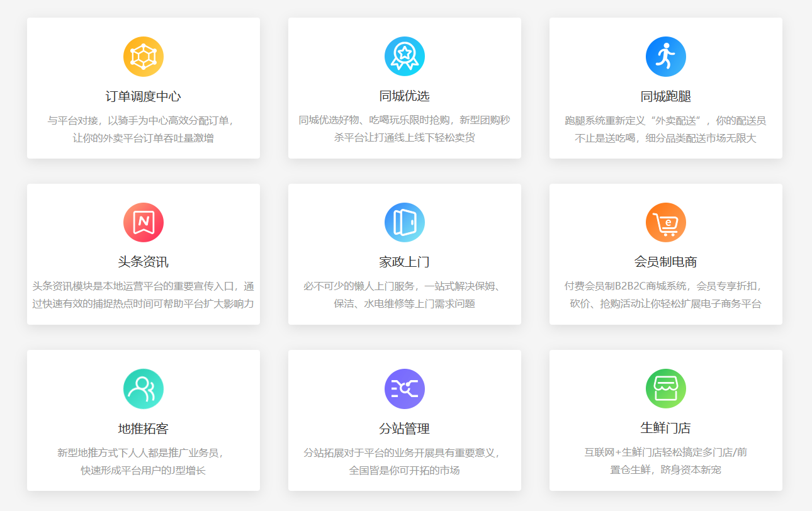This screenshot has height=511, width=812.
Task: Open the 订单调度中心 title link
Action: pos(144,96)
